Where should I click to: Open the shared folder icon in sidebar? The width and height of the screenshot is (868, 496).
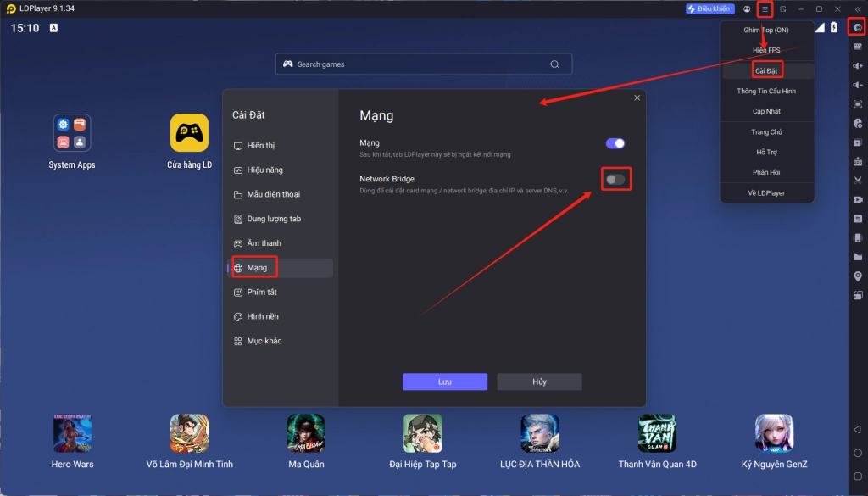pyautogui.click(x=858, y=257)
